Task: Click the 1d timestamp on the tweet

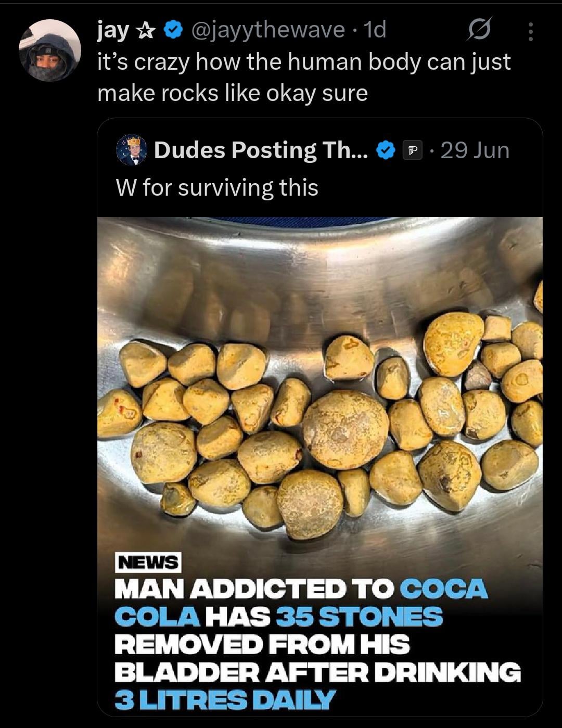Action: 375,30
